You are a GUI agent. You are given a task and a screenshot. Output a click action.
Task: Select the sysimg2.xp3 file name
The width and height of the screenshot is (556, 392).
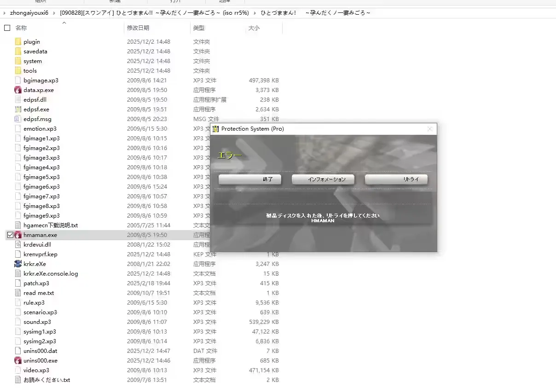pos(40,341)
